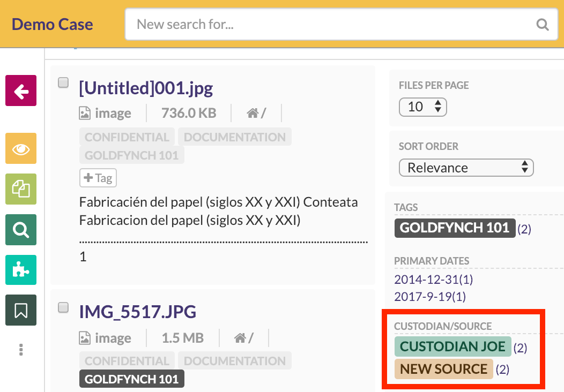Open the Files Per Page dropdown
564x392 pixels.
tap(422, 107)
